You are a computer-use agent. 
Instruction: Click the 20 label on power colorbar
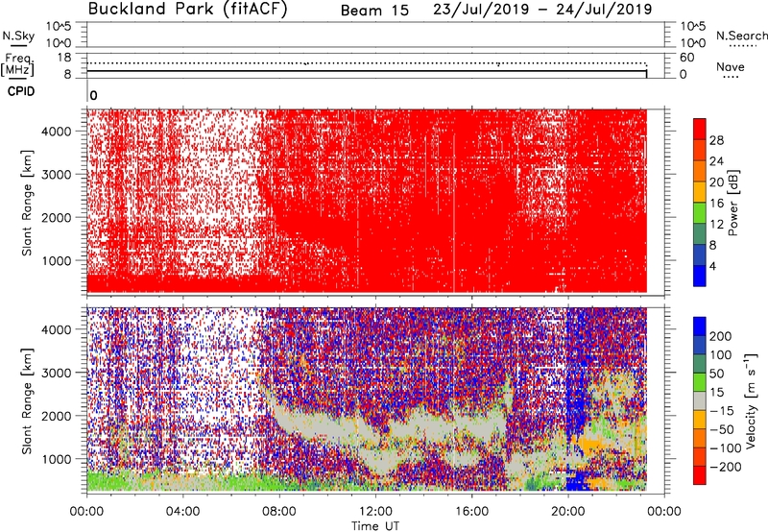pos(716,182)
